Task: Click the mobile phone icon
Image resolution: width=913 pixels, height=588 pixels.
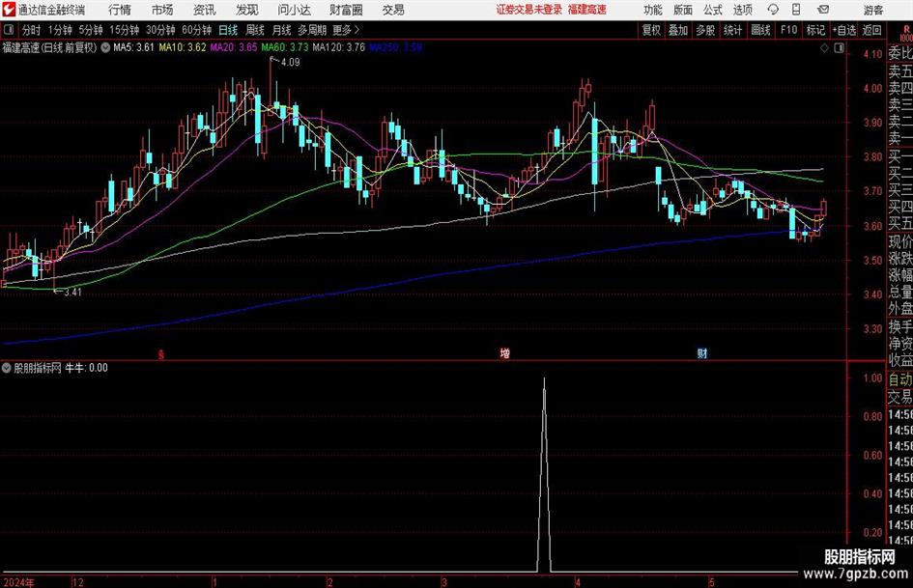Action: pos(796,10)
